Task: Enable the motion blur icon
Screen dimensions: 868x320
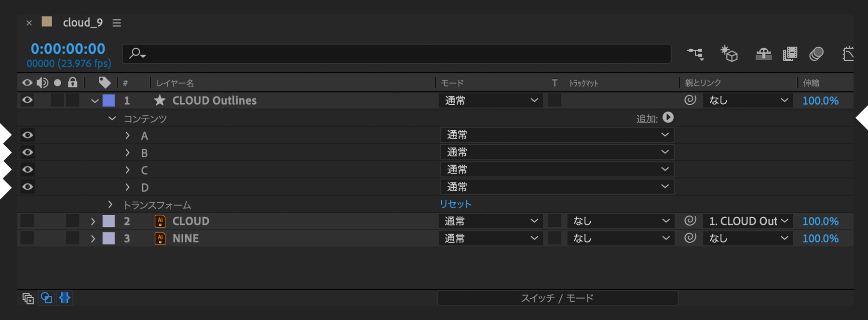Action: tap(816, 54)
